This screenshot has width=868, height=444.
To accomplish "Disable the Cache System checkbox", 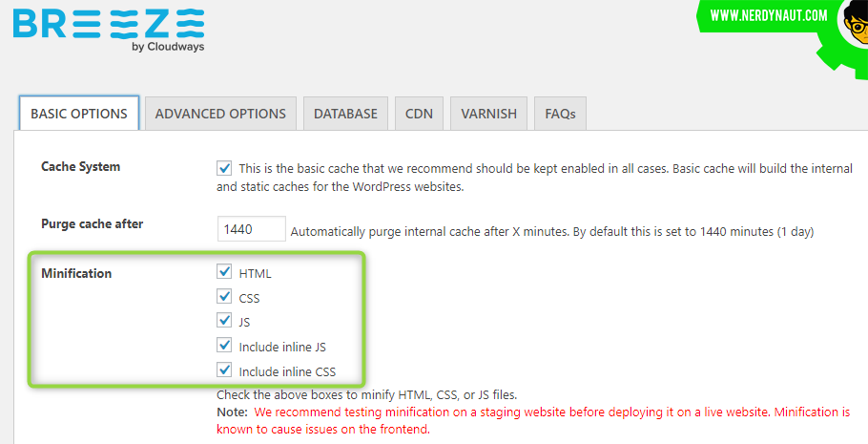I will point(224,168).
